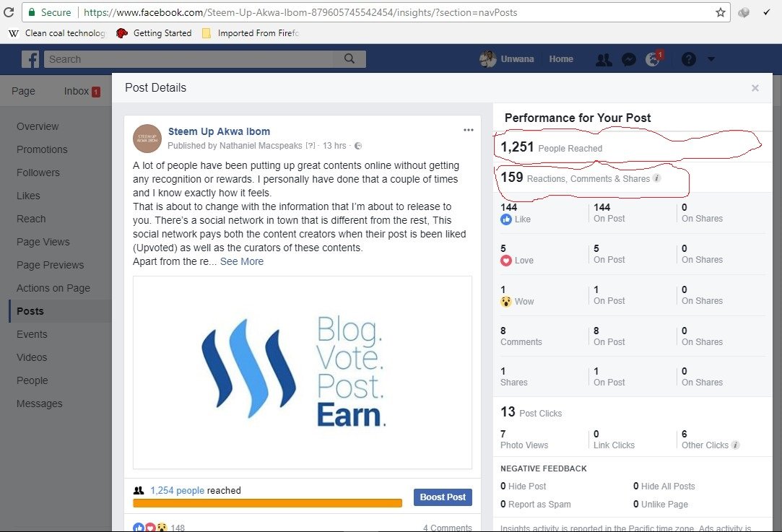Close the Post Details dialog
This screenshot has height=532, width=782.
[755, 88]
